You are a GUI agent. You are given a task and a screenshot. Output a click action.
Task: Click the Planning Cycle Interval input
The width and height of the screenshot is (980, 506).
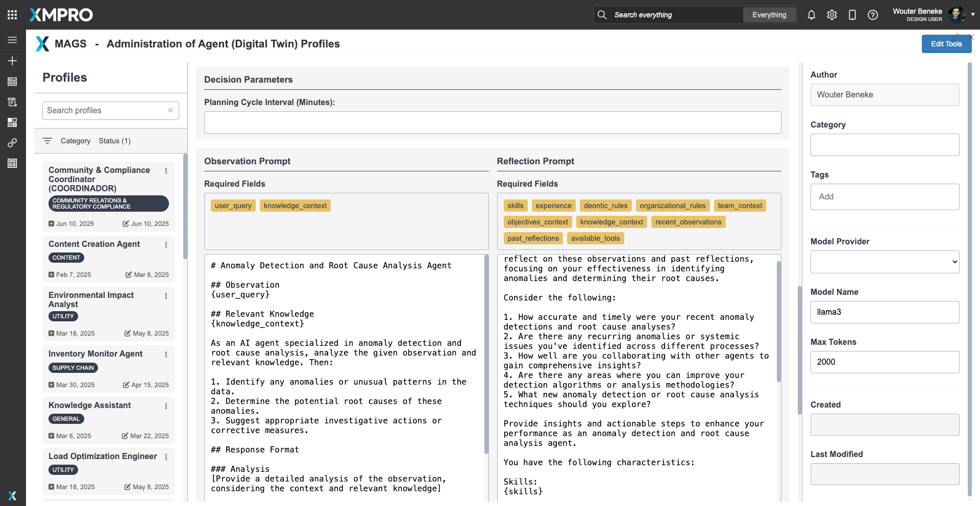[x=492, y=122]
